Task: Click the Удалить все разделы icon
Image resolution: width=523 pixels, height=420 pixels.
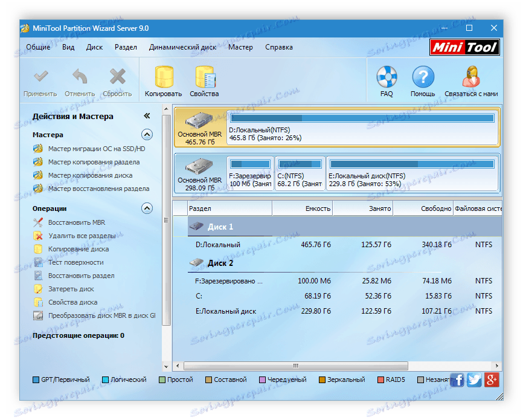Action: click(x=38, y=236)
